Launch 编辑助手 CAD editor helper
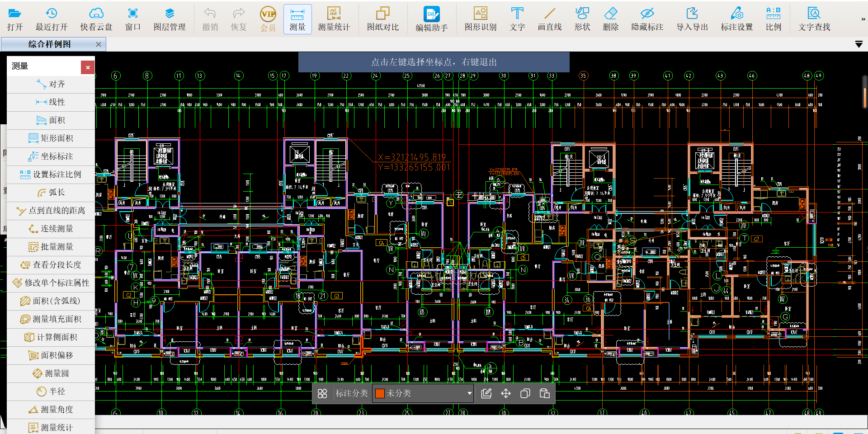The image size is (868, 434). click(x=431, y=19)
